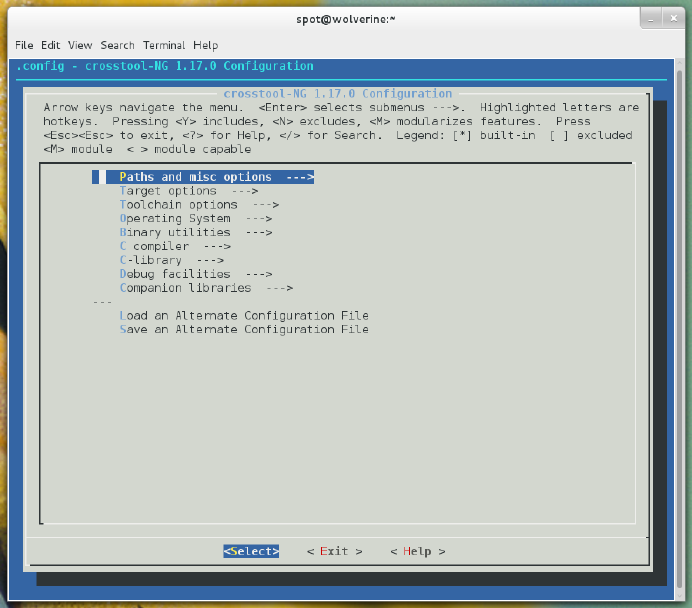Open the File menu
The image size is (692, 608).
point(24,45)
